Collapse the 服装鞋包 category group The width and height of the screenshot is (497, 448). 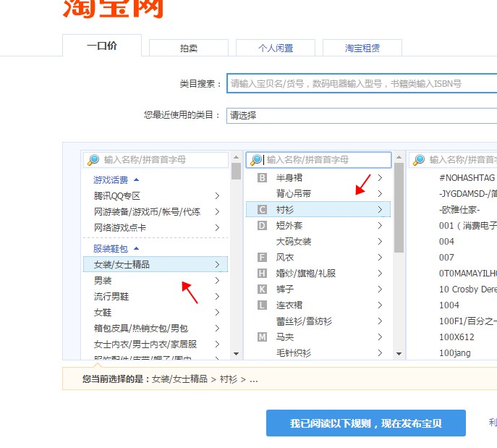(x=116, y=248)
